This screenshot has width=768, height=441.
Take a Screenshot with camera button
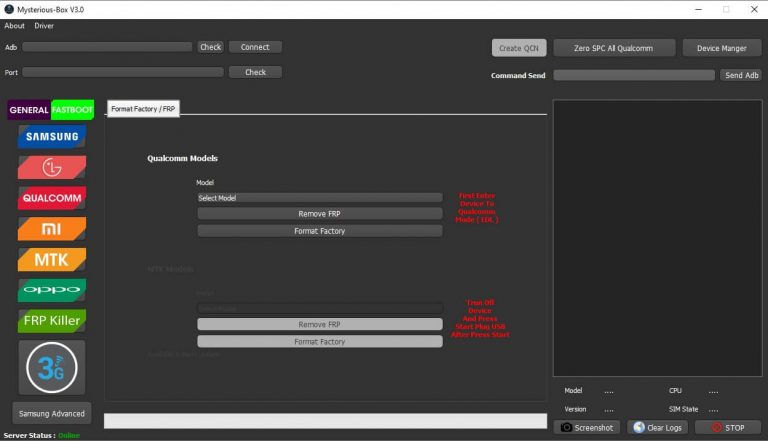(x=587, y=427)
